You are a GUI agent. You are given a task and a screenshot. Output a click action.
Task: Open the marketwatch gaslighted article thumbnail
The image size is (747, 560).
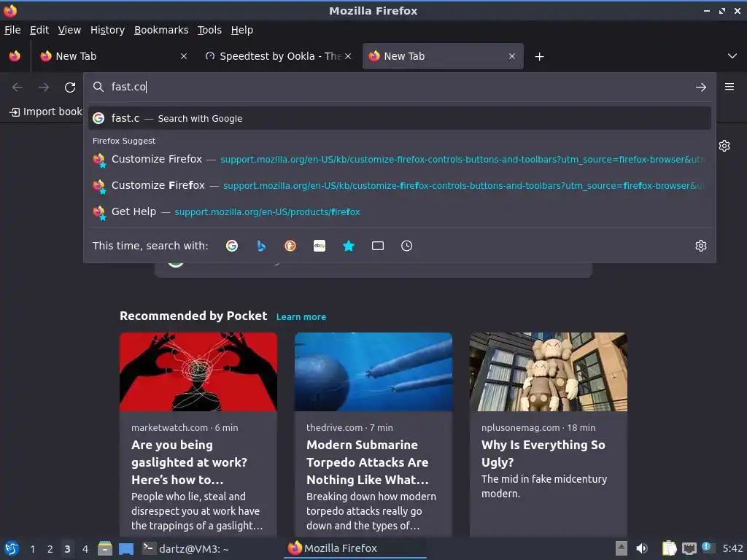click(x=198, y=372)
